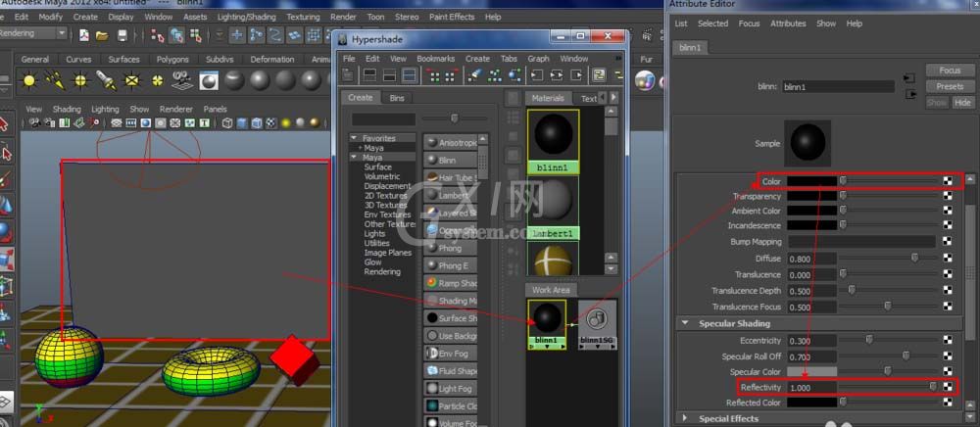Click the checker map button for Incandescence

948,225
